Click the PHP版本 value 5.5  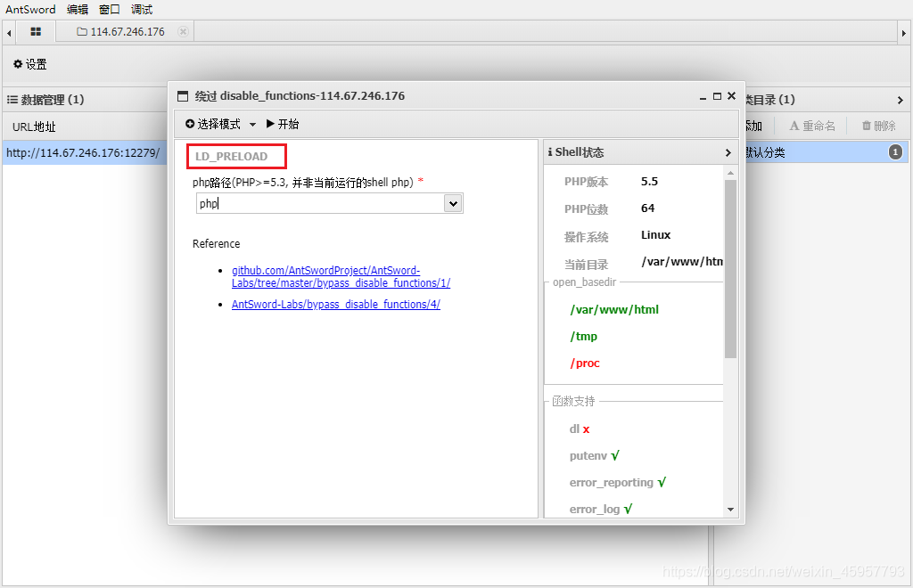point(649,182)
